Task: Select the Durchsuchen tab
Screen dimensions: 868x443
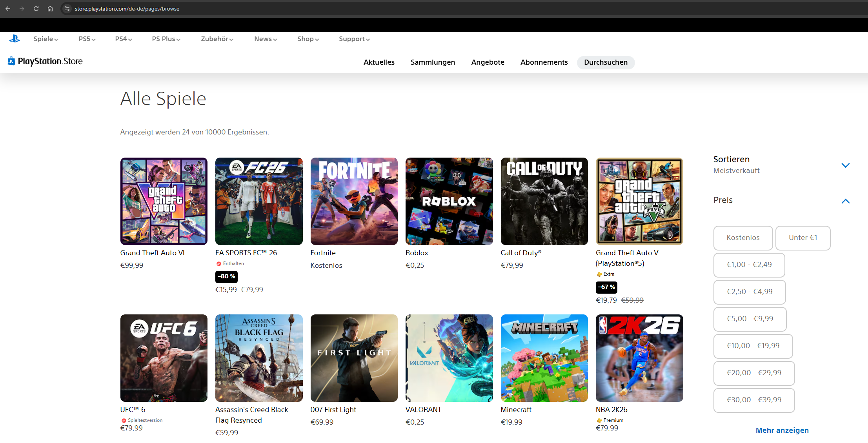Action: [x=606, y=62]
